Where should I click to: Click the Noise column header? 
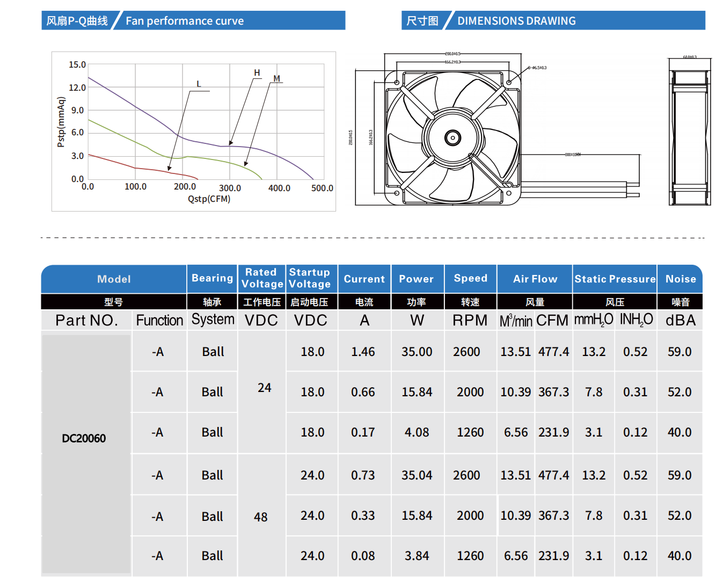[680, 279]
